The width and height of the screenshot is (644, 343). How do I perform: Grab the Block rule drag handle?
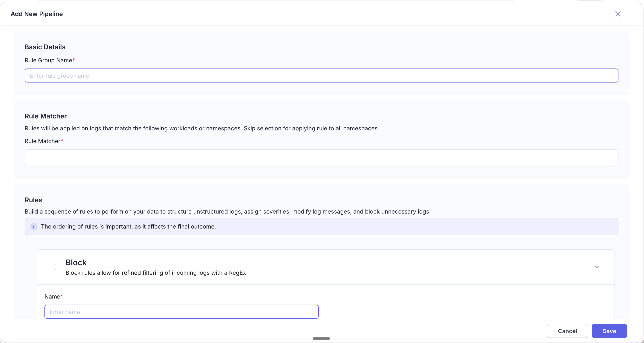click(55, 267)
